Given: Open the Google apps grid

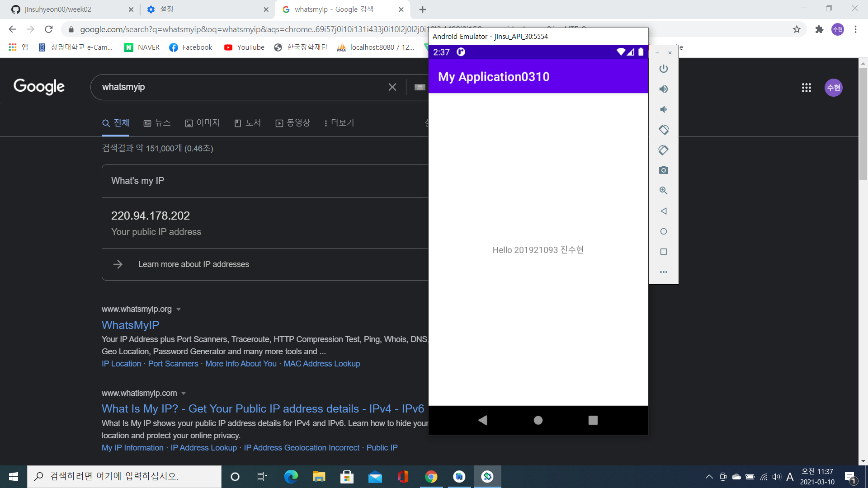Looking at the screenshot, I should (807, 88).
